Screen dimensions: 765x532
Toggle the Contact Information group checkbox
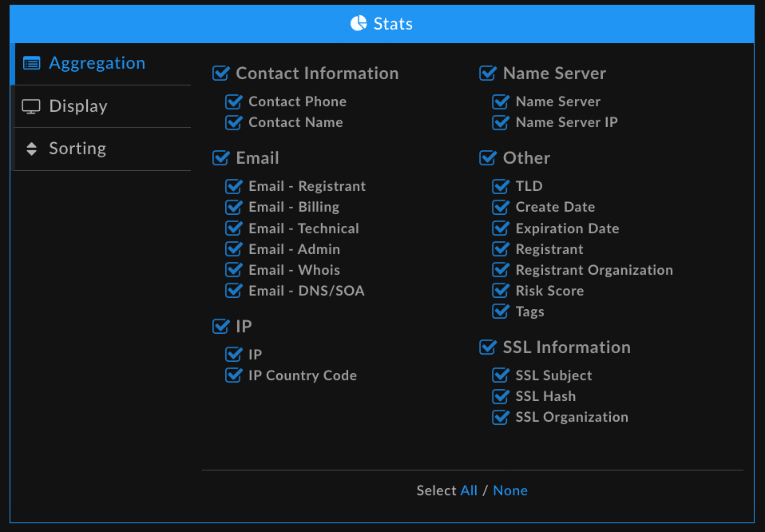click(x=220, y=73)
